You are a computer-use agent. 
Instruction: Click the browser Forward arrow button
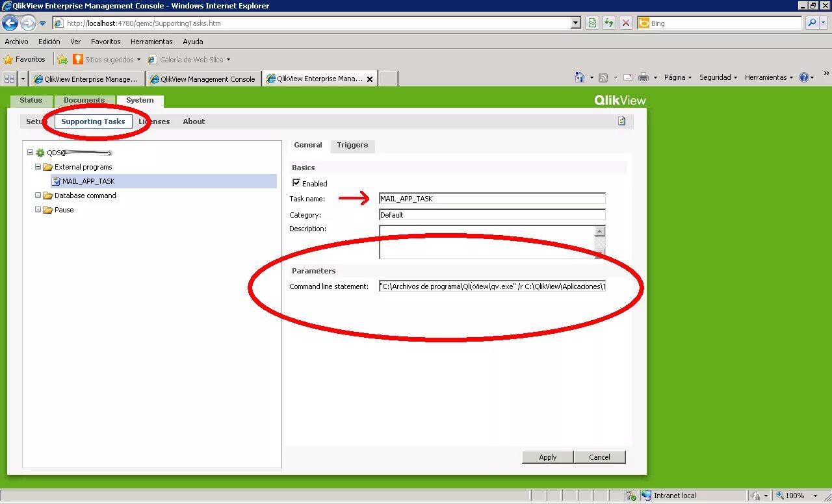28,23
